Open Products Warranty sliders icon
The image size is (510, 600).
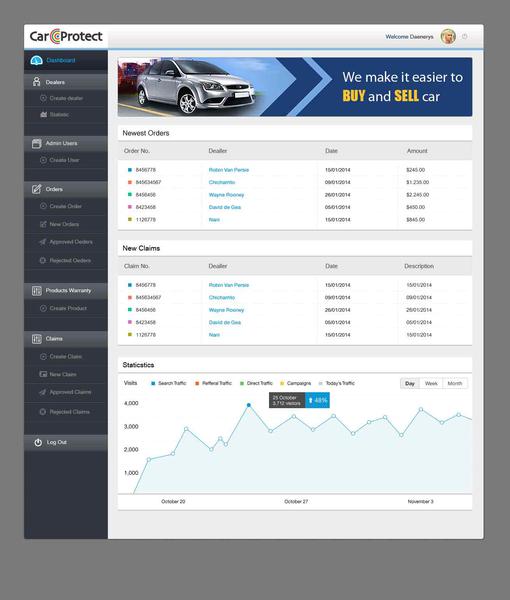click(37, 291)
